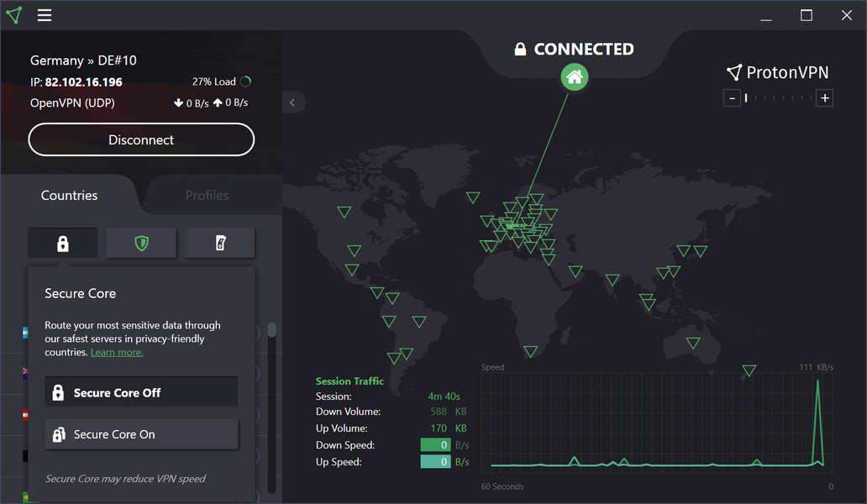Click the CONNECTED status text
The width and height of the screenshot is (867, 504).
[584, 50]
